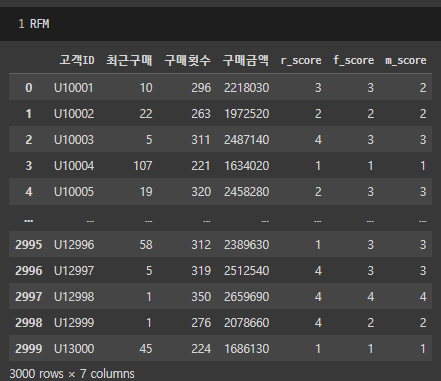Click customer ID U12998
This screenshot has width=441, height=381.
click(74, 297)
